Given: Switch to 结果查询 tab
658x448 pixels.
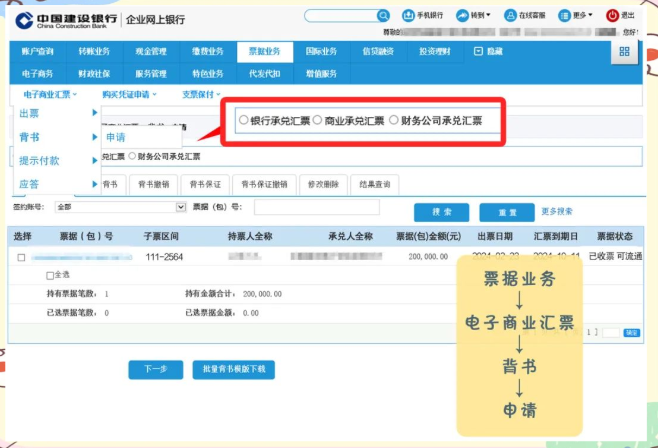Looking at the screenshot, I should (x=375, y=185).
